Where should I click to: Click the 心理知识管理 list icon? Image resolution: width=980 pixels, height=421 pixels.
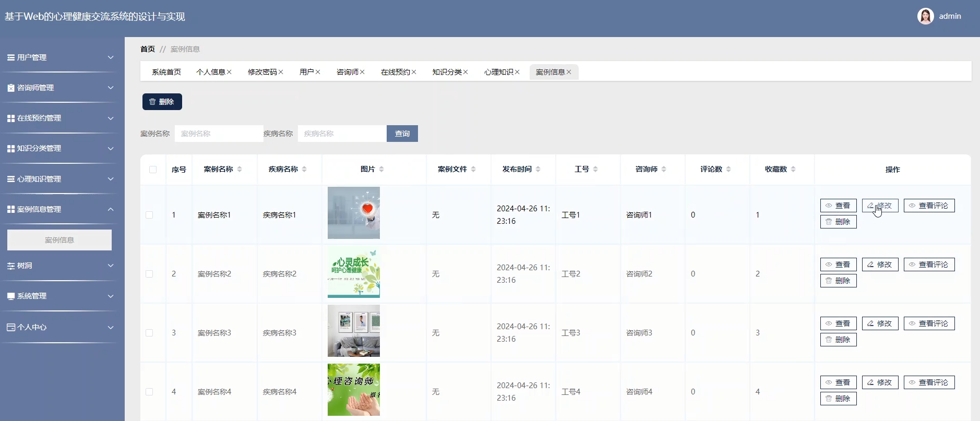[10, 179]
